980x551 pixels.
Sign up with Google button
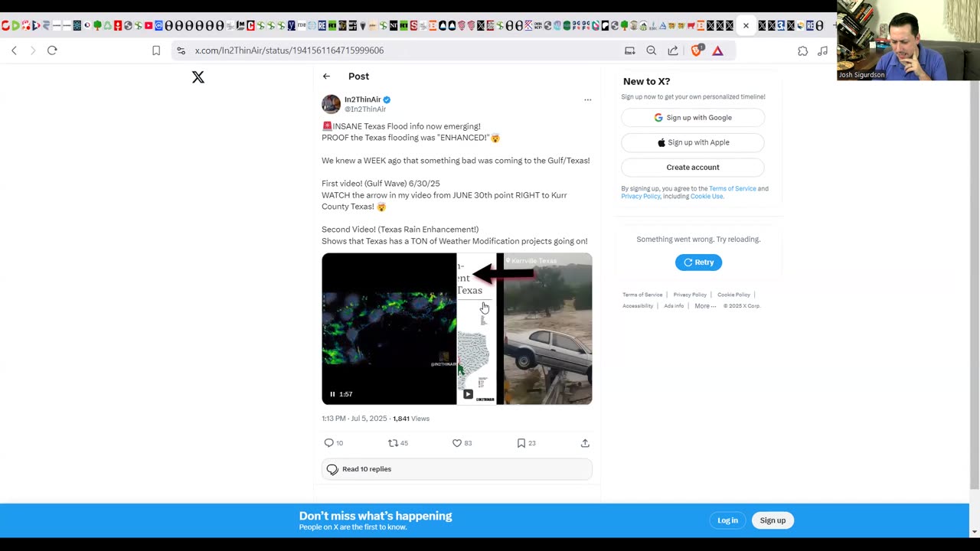pos(693,118)
